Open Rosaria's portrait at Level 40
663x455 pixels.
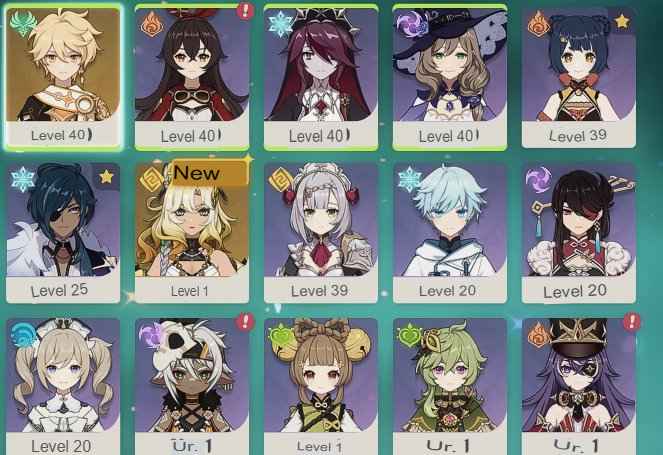click(321, 78)
